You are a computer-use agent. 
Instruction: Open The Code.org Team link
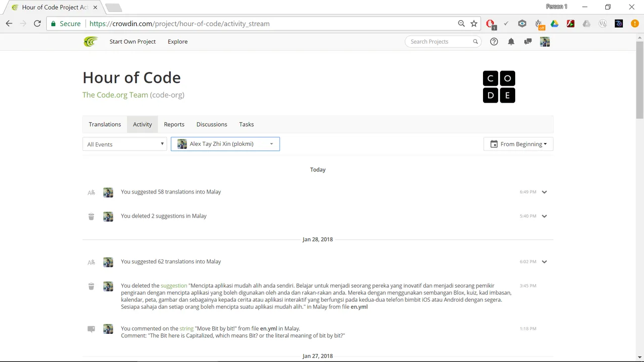pyautogui.click(x=115, y=95)
